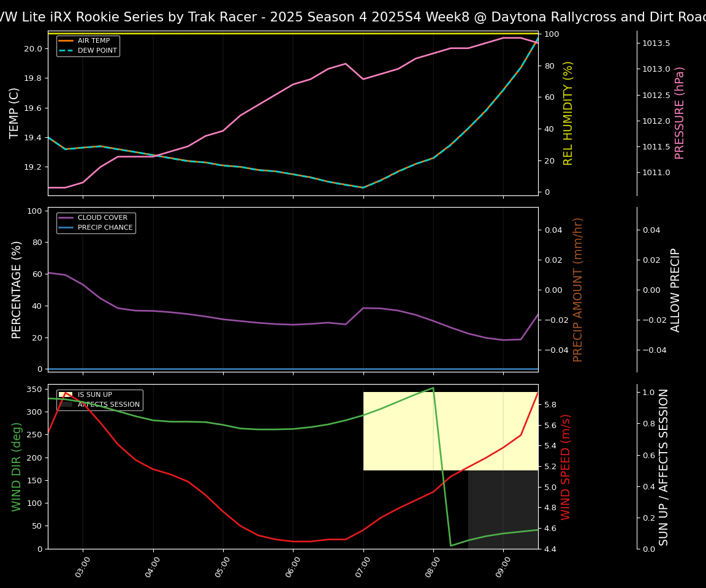Select the WIND DIR (deg) axis label
Image resolution: width=706 pixels, height=588 pixels.
click(x=17, y=467)
